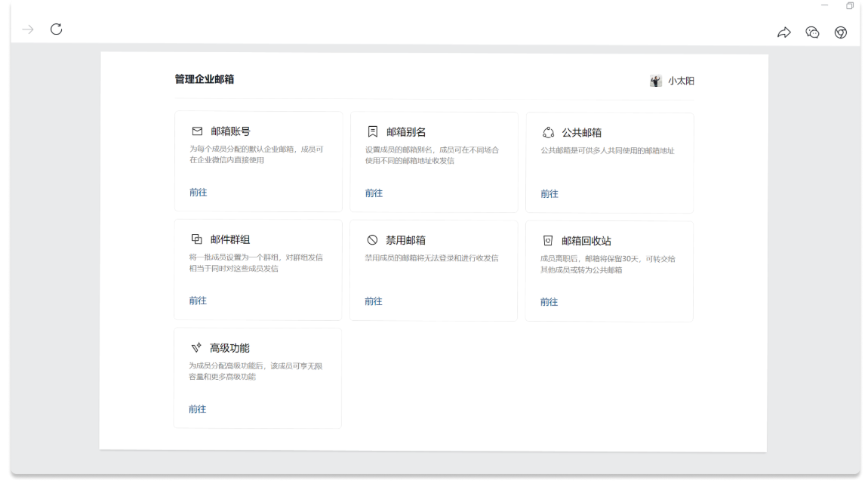Reload the page with refresh icon
The width and height of the screenshot is (868, 487).
[x=56, y=29]
